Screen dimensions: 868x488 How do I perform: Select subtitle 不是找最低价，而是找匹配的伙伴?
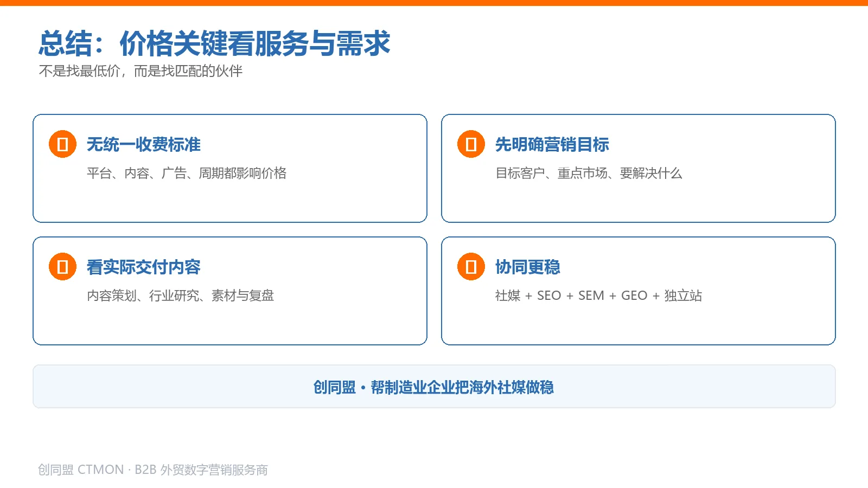click(141, 71)
